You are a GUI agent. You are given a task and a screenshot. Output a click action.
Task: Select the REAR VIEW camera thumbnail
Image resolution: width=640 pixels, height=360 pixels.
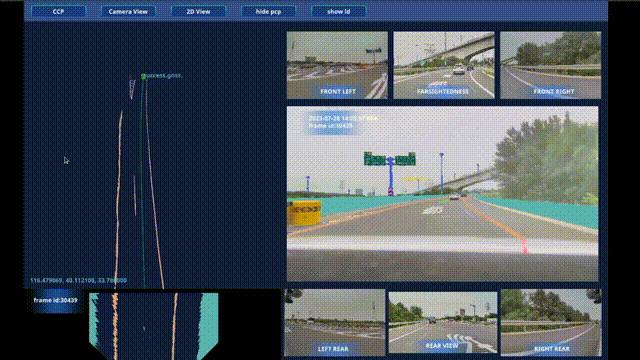[443, 322]
